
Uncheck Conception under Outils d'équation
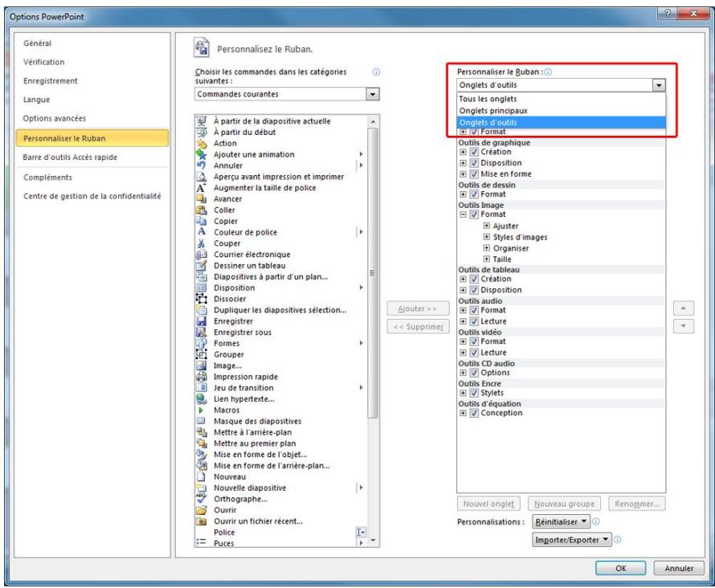click(474, 413)
